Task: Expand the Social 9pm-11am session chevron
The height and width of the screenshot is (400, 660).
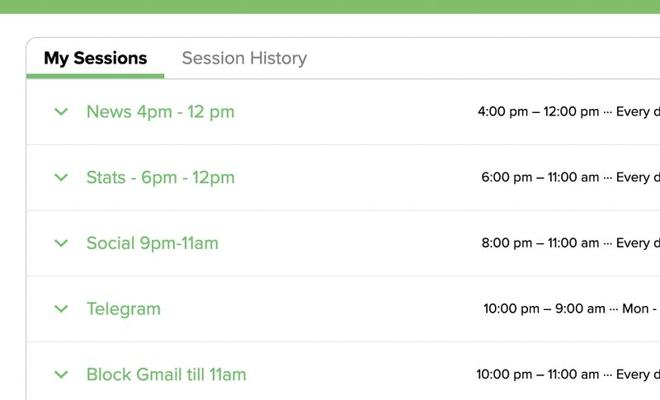Action: tap(61, 243)
